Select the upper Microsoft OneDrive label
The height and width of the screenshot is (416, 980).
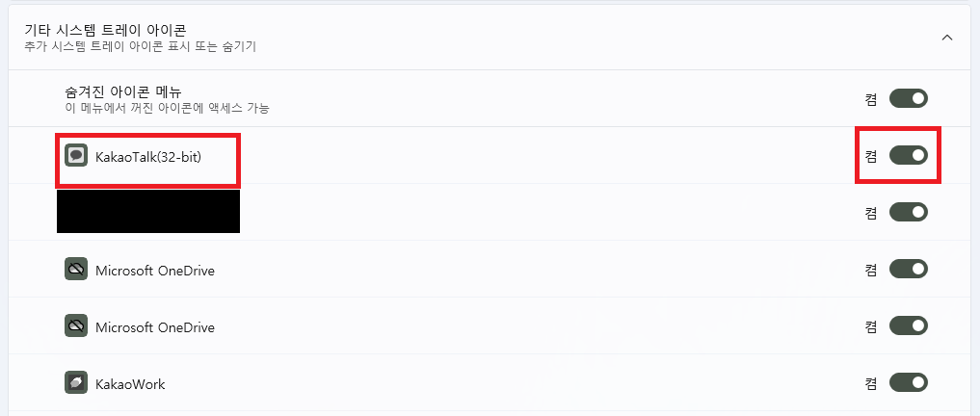click(x=154, y=271)
